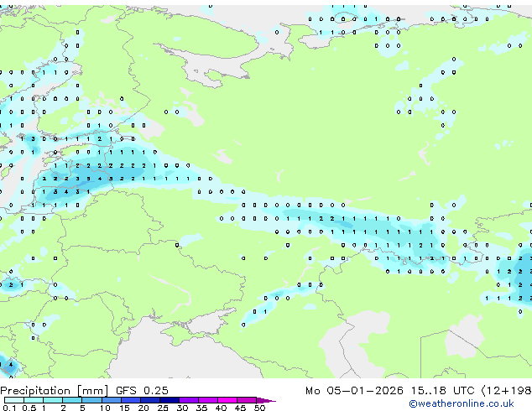This screenshot has width=532, height=411.
Task: Select the 2–5 mm legend color box
Action: click(72, 400)
